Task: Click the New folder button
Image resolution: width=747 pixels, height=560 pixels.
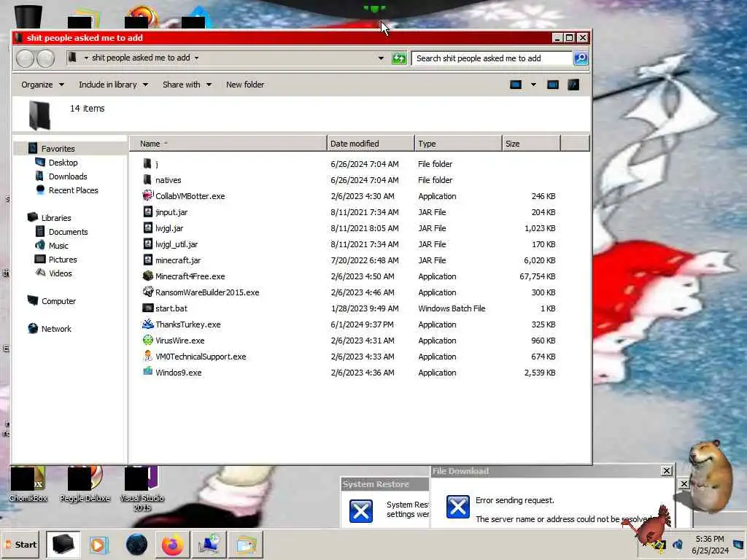Action: coord(245,85)
